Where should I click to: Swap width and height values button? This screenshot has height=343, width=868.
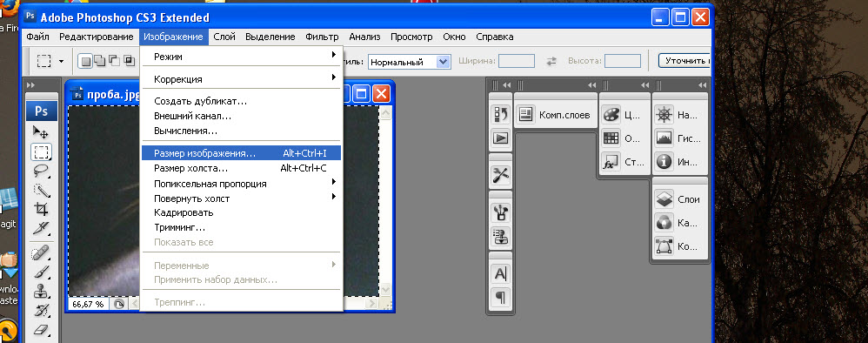pos(551,62)
